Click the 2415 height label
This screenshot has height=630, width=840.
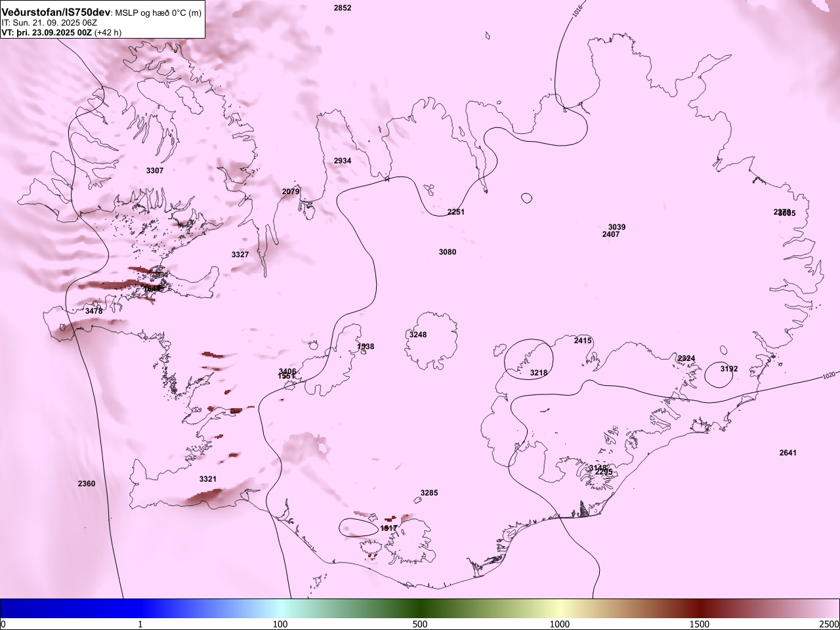coord(583,341)
